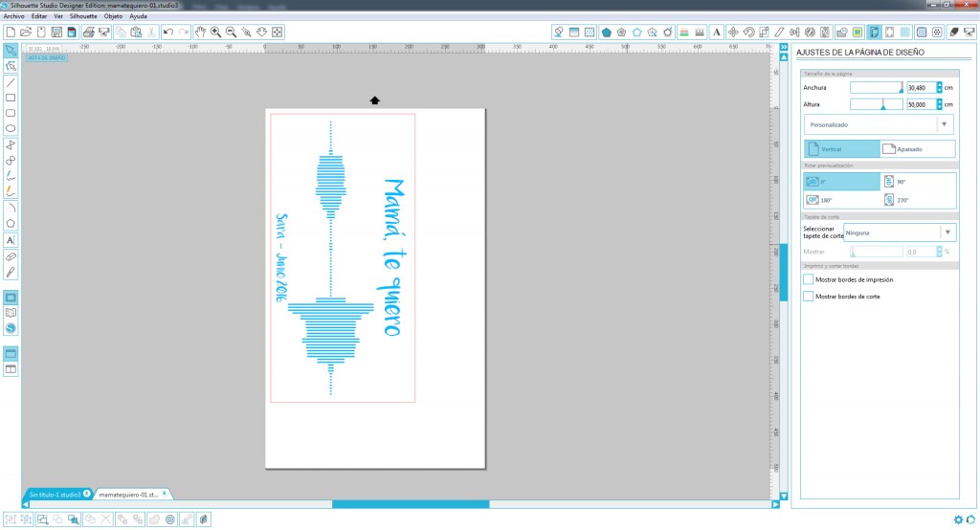Fit the page to window
Viewport: 980px width, 530px height.
[277, 32]
